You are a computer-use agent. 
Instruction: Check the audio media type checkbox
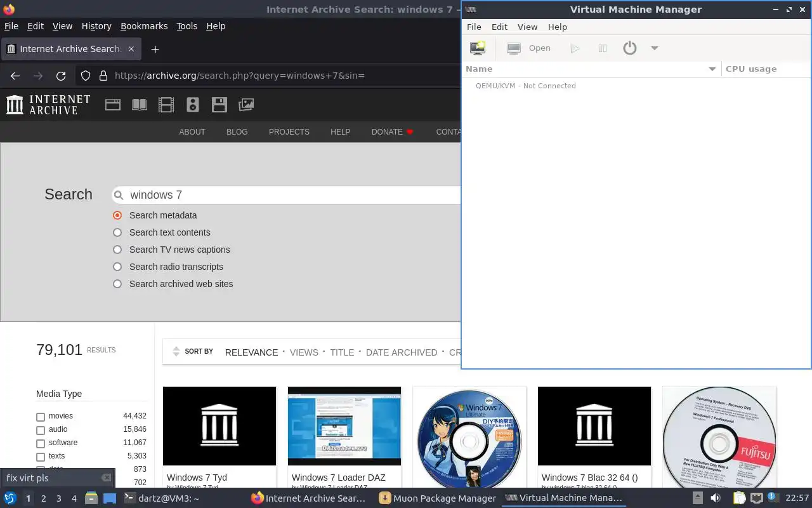click(41, 431)
